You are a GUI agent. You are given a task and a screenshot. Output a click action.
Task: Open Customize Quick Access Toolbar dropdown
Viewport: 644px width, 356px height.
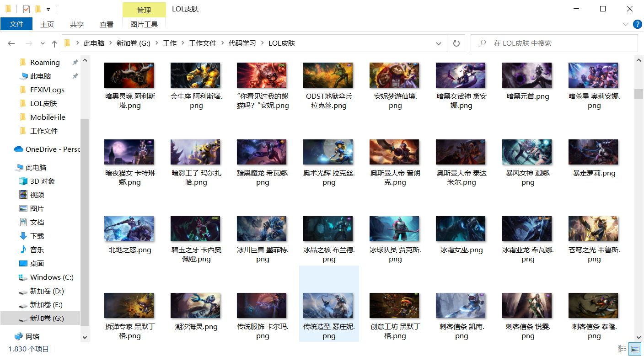pyautogui.click(x=48, y=9)
